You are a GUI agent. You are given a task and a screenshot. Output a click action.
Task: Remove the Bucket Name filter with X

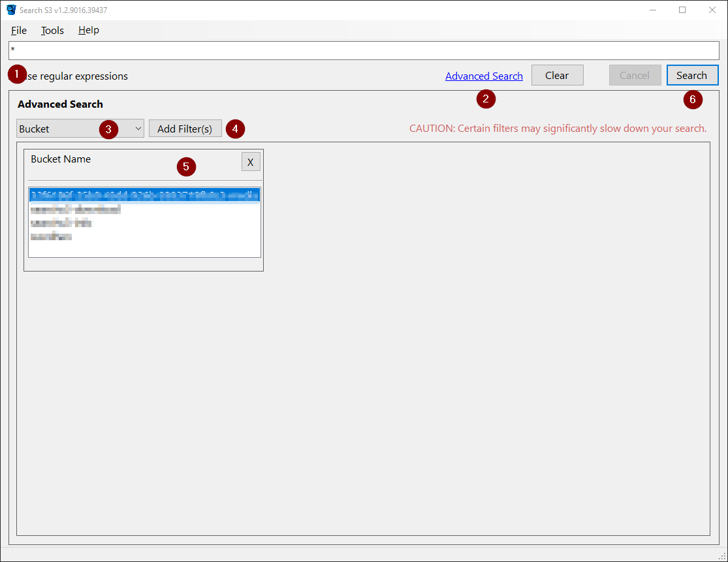(251, 162)
